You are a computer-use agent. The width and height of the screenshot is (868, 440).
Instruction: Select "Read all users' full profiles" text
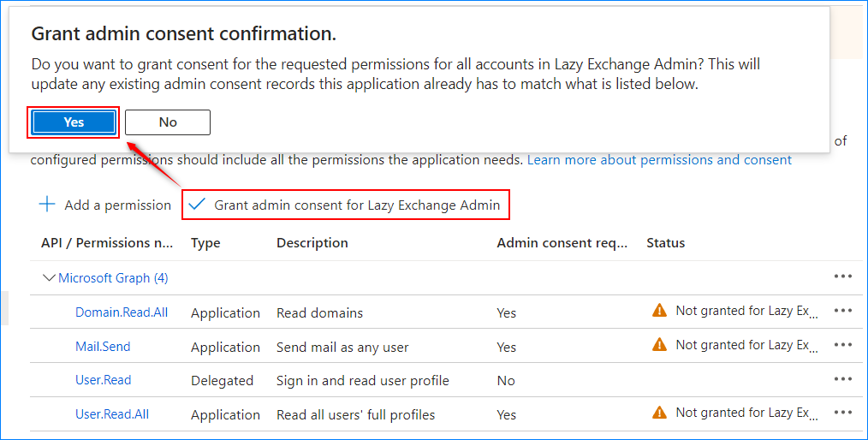(356, 414)
